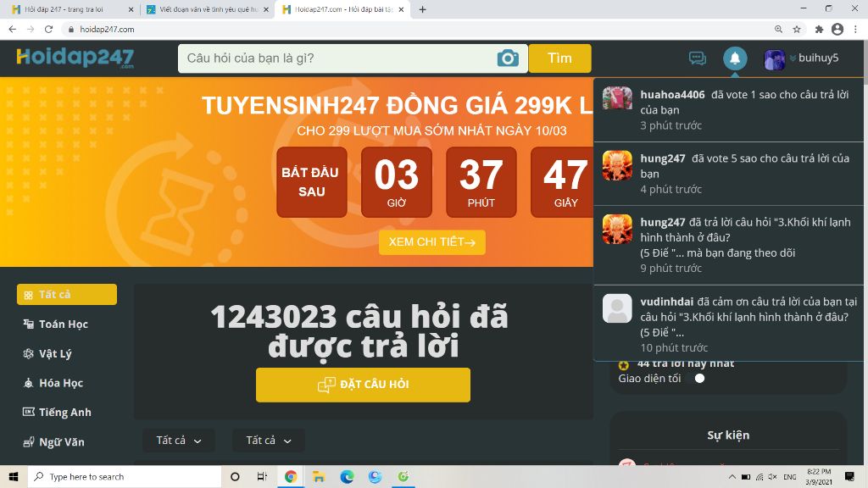Open Chrome from the taskbar

[291, 476]
